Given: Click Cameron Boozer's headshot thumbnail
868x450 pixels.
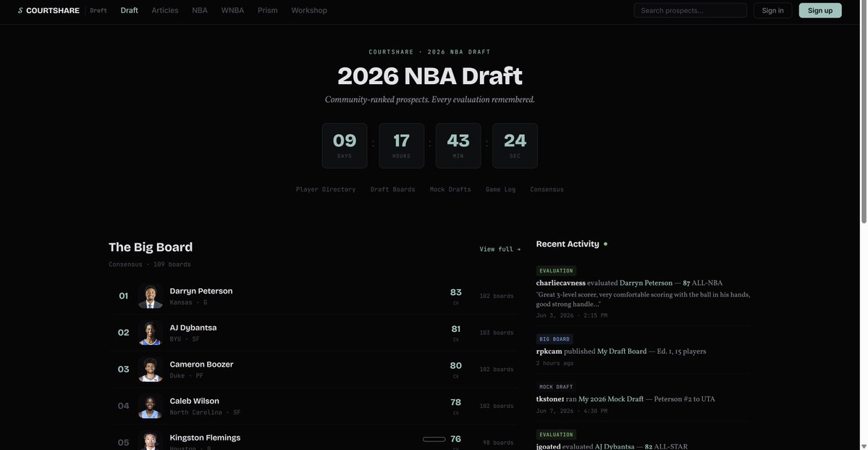Looking at the screenshot, I should 150,369.
